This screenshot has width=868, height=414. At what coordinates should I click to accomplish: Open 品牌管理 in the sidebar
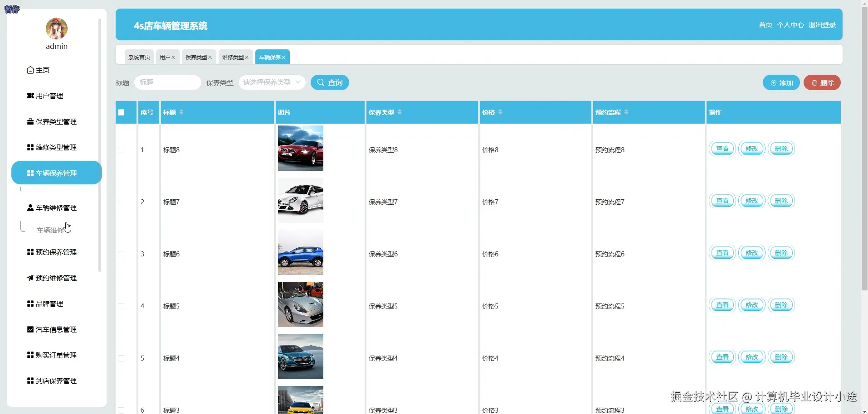tap(45, 304)
